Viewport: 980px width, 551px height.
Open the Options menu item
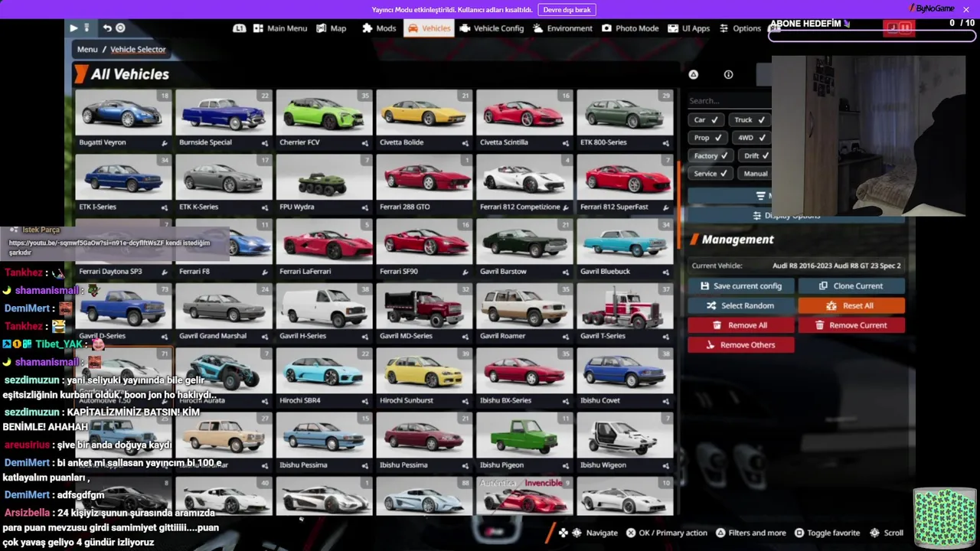(x=740, y=28)
